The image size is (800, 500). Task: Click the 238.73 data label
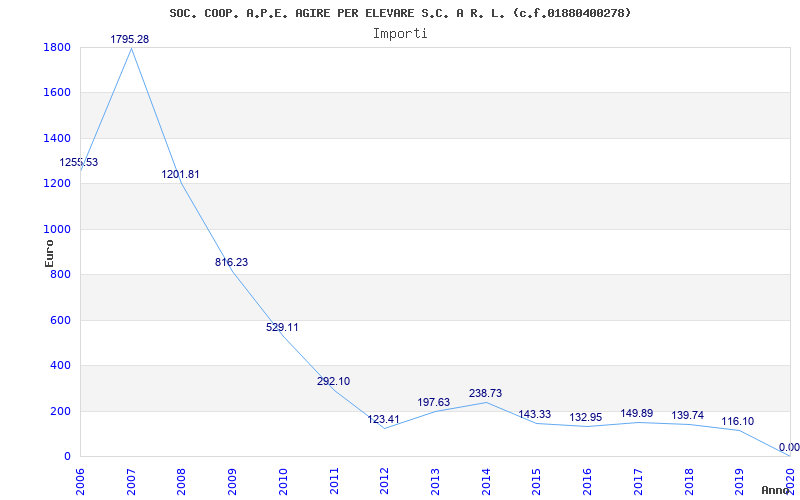(x=485, y=393)
